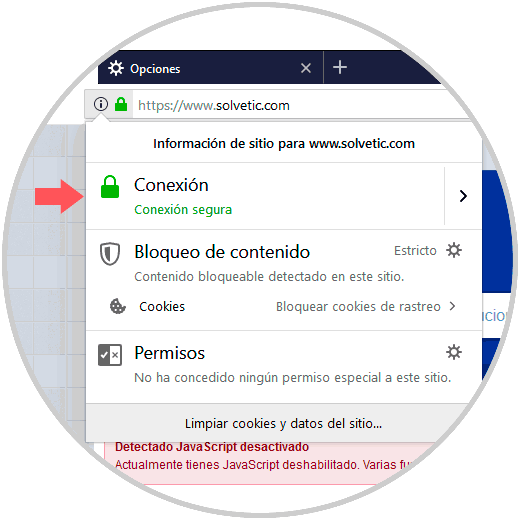
Task: Click the Conexión segura text
Action: click(183, 210)
